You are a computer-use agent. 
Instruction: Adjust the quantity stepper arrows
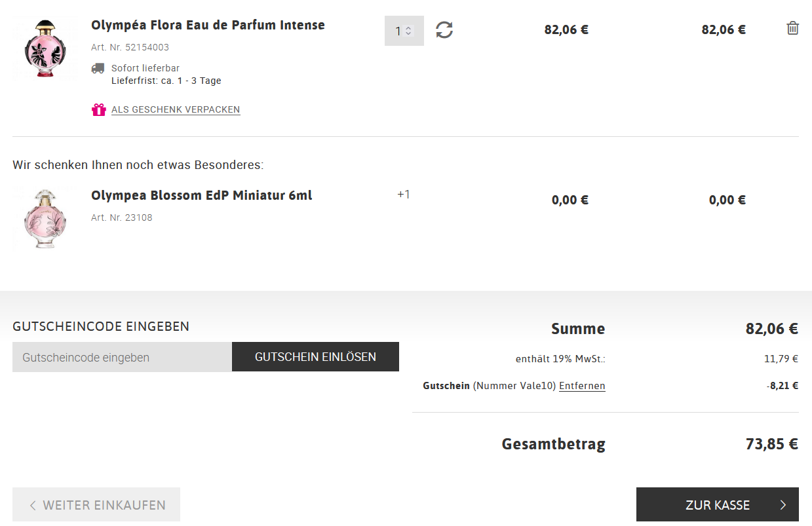[x=409, y=31]
